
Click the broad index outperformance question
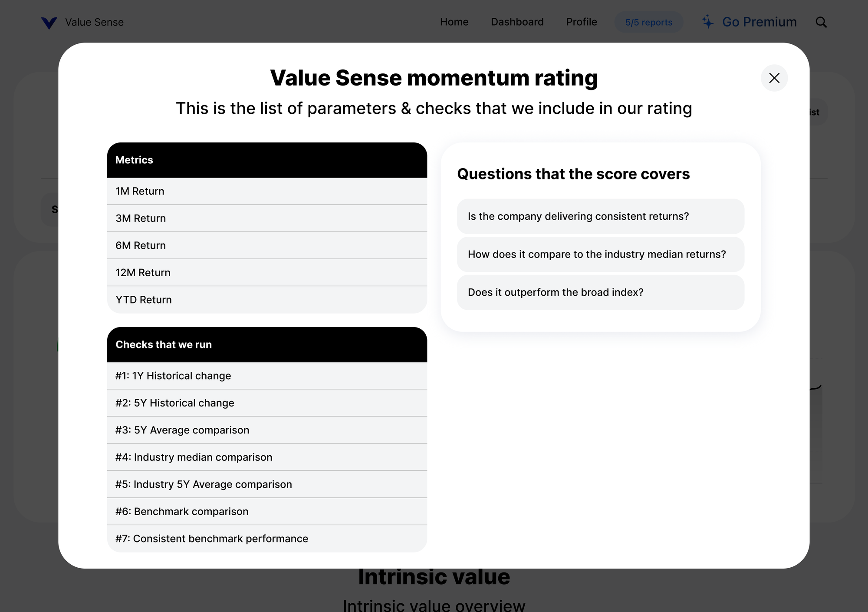click(600, 292)
